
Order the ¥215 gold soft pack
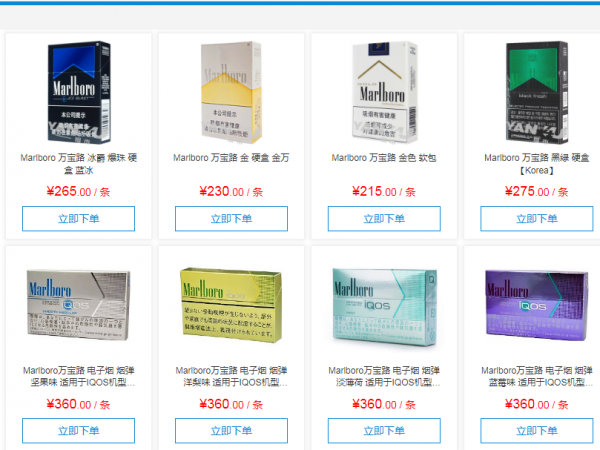coord(384,218)
